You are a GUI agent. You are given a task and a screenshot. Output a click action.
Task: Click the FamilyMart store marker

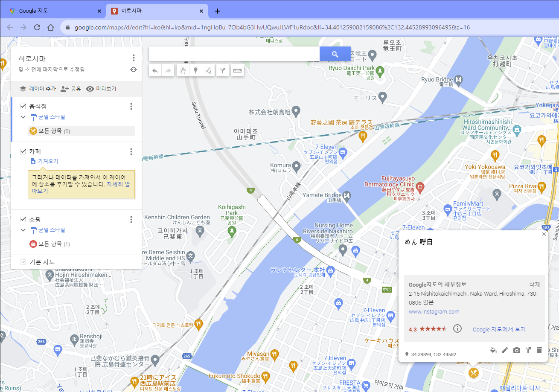[x=447, y=209]
